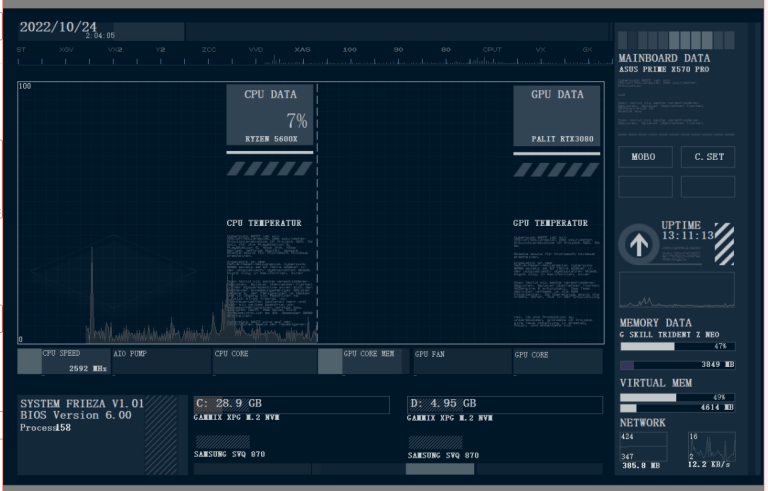
Task: Click the hatched block under C: drive
Action: [x=222, y=441]
